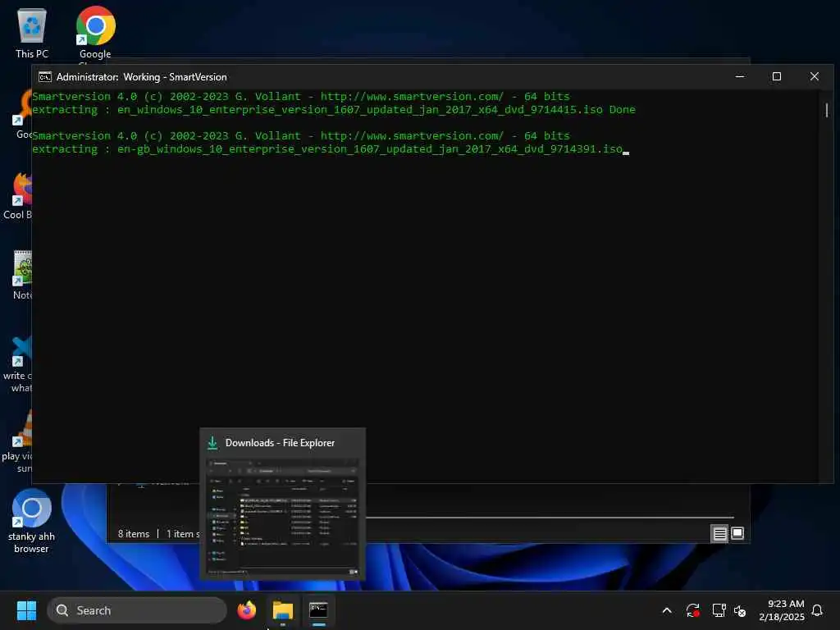Click the File Explorer horizontal scrollbar
The width and height of the screenshot is (840, 630).
point(550,518)
